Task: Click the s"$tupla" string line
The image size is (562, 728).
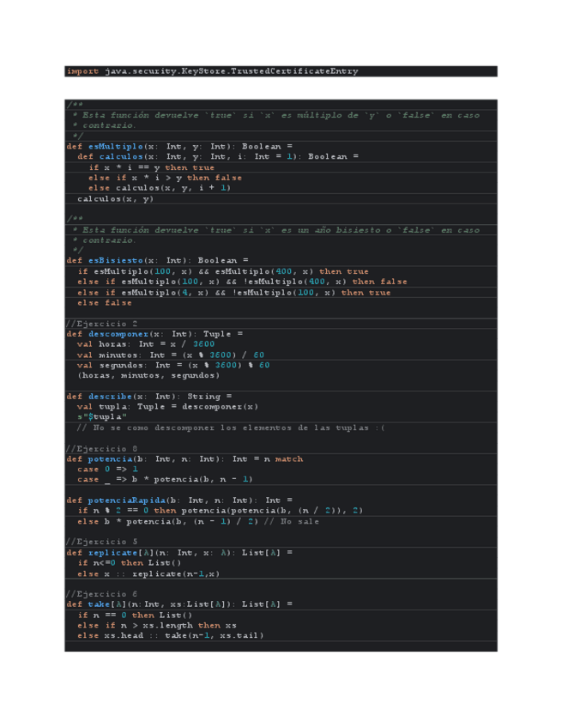Action: (102, 417)
